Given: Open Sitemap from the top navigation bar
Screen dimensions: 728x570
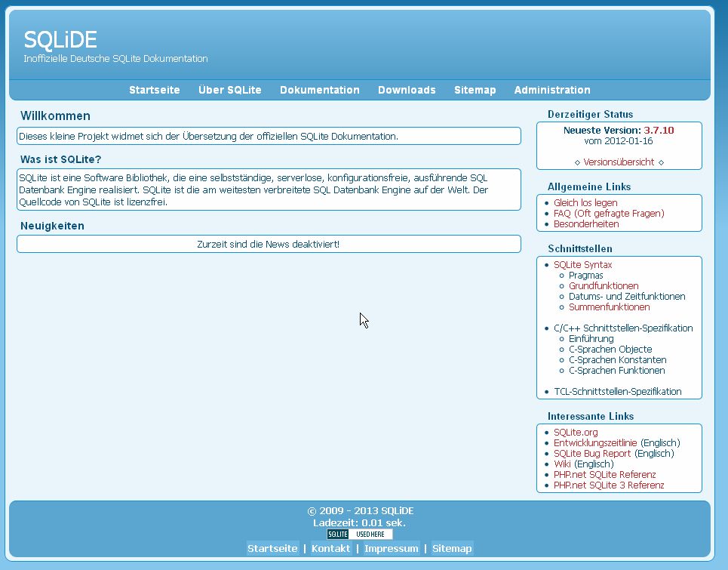Looking at the screenshot, I should [475, 90].
